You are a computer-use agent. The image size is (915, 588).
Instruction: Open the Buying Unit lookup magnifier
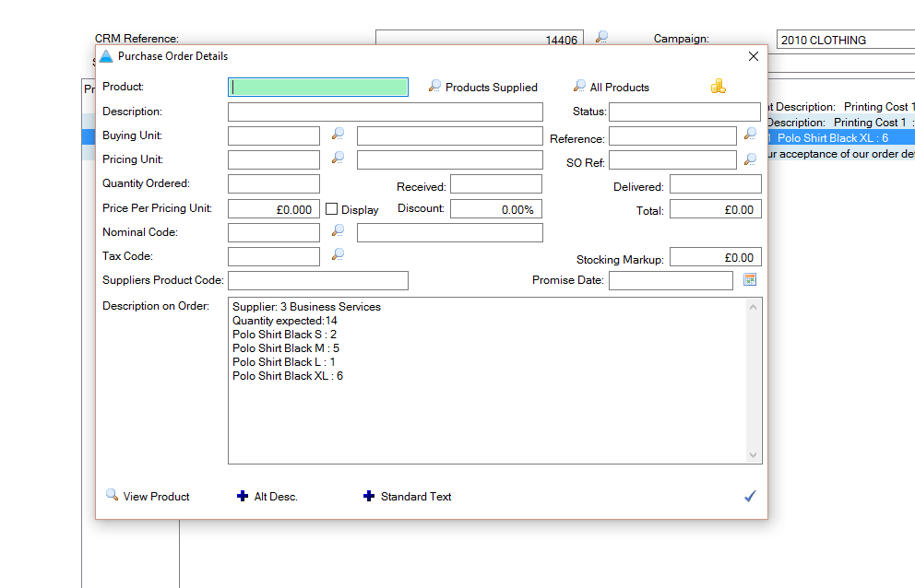(338, 135)
